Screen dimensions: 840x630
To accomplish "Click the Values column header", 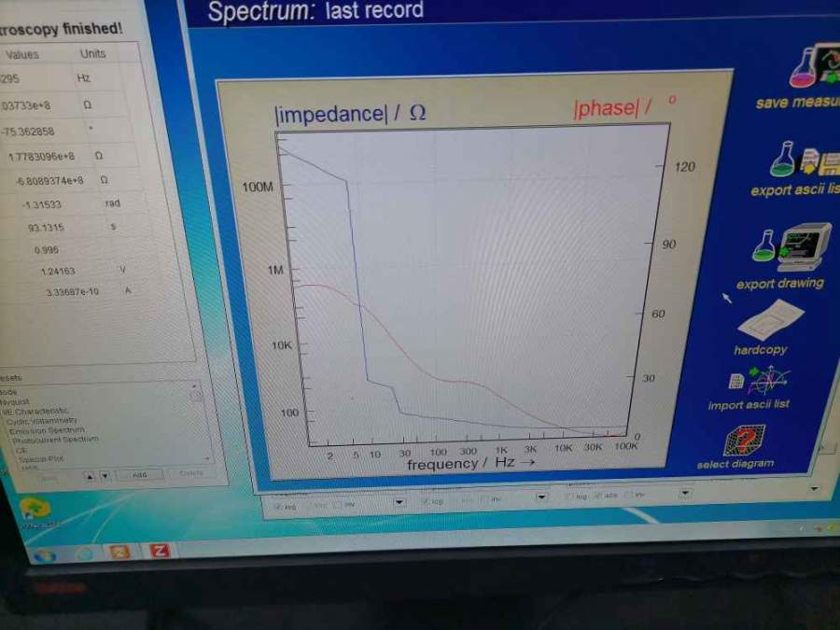I will (x=22, y=55).
